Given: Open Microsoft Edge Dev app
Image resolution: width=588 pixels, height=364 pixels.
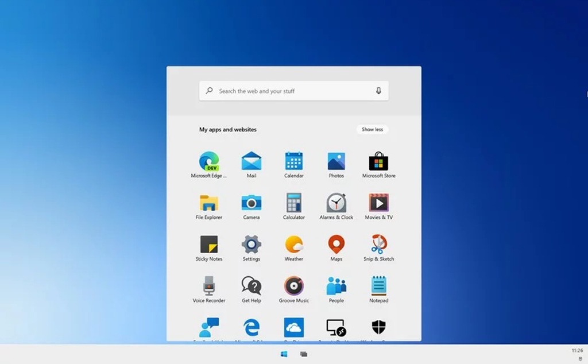Looking at the screenshot, I should [209, 165].
